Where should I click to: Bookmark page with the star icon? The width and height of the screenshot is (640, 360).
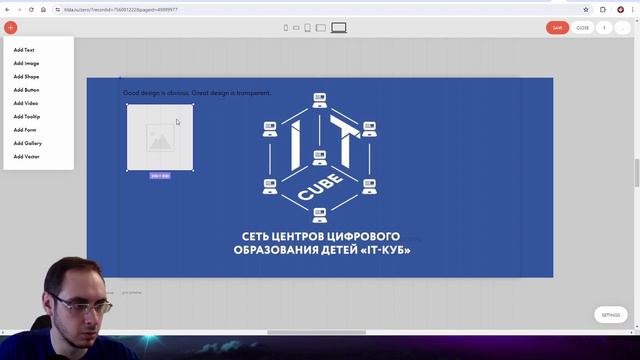click(x=586, y=9)
